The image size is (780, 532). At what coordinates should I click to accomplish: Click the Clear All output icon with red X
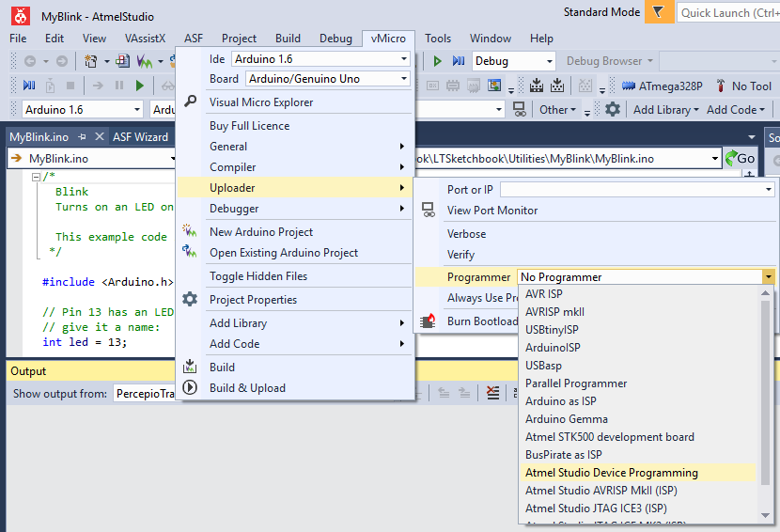click(x=492, y=393)
